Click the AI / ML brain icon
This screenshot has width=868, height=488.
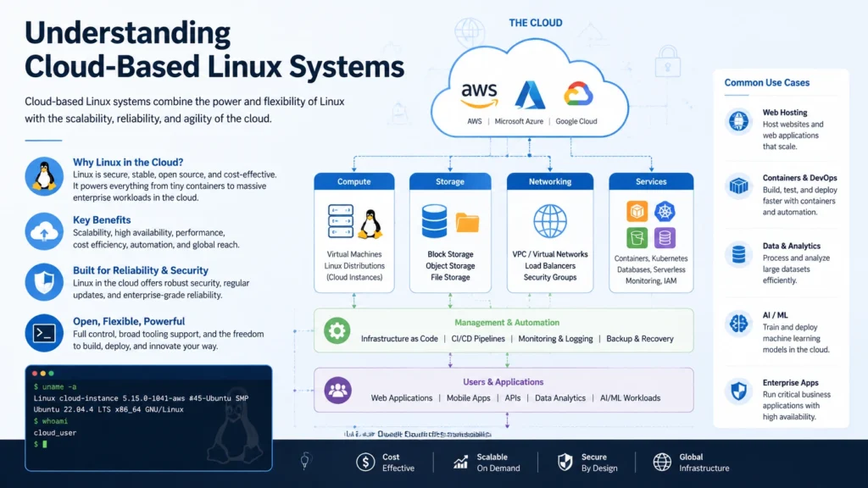(x=738, y=323)
